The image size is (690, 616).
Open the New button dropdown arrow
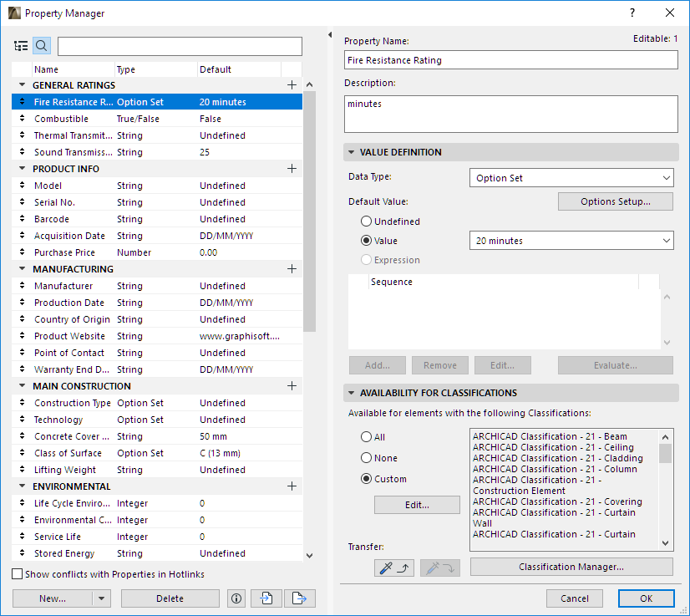click(102, 598)
